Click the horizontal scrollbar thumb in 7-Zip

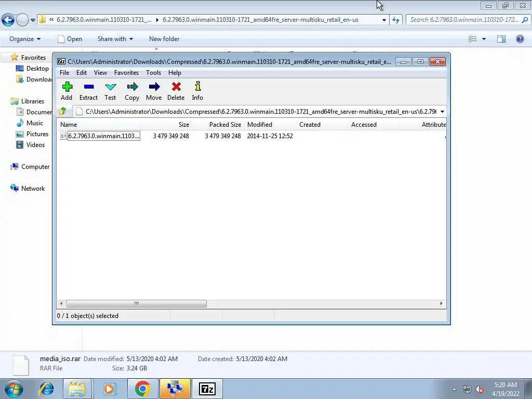click(x=137, y=303)
